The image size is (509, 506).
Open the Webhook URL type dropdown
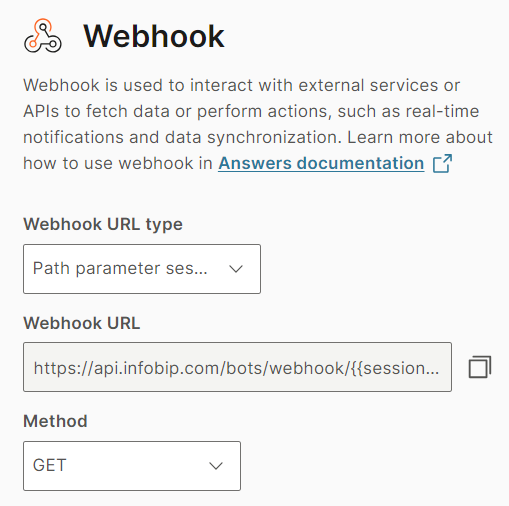tap(142, 269)
